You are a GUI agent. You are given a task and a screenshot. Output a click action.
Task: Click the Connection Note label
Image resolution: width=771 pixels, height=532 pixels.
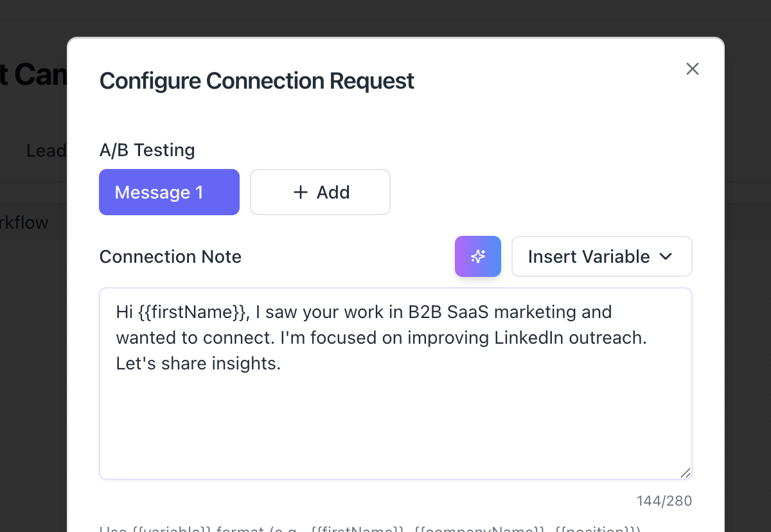(170, 257)
